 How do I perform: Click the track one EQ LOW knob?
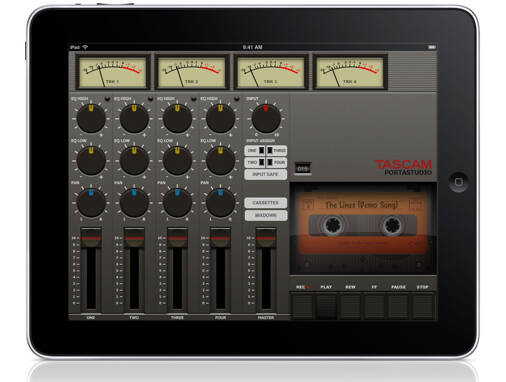coord(91,161)
